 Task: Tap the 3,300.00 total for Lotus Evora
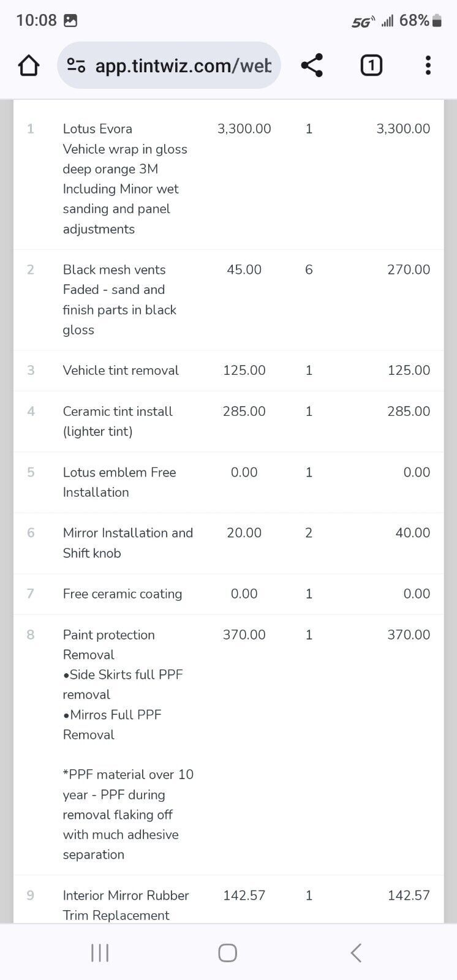[x=402, y=129]
